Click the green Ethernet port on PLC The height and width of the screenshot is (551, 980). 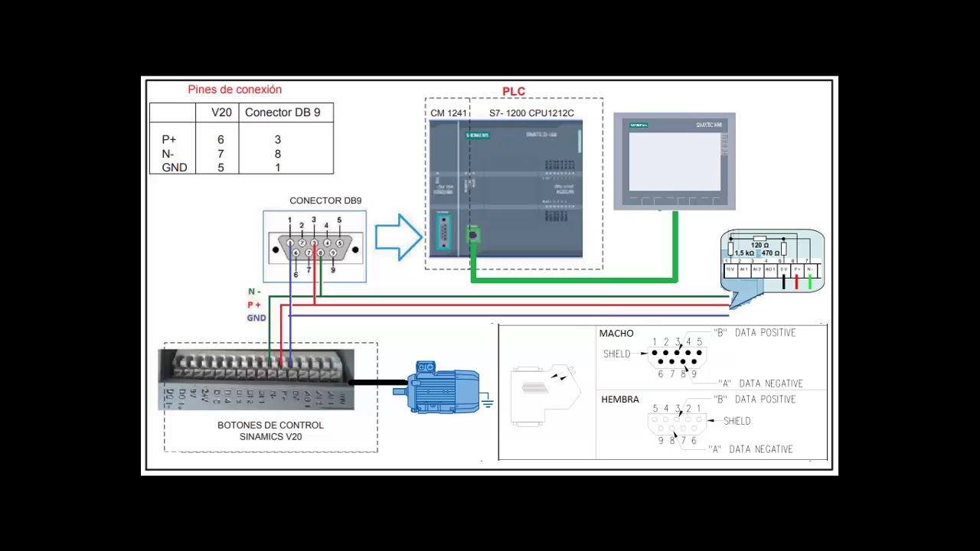[473, 234]
